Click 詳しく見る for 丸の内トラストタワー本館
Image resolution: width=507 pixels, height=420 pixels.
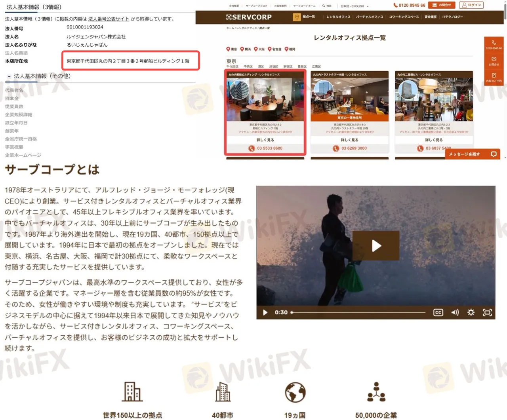[350, 140]
